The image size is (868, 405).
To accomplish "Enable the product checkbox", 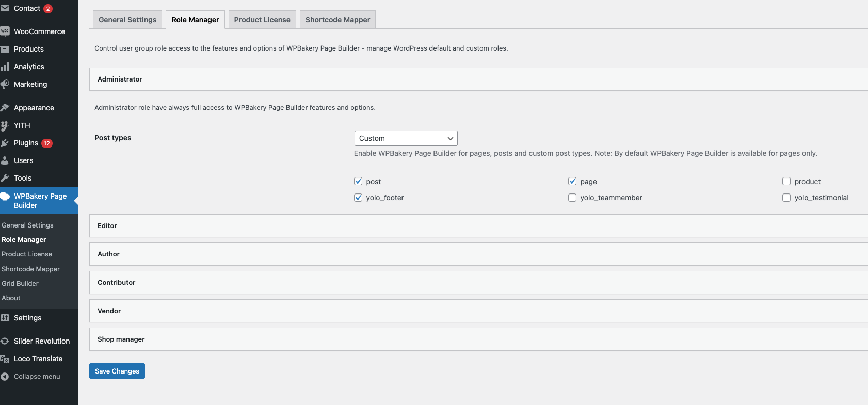I will (786, 181).
